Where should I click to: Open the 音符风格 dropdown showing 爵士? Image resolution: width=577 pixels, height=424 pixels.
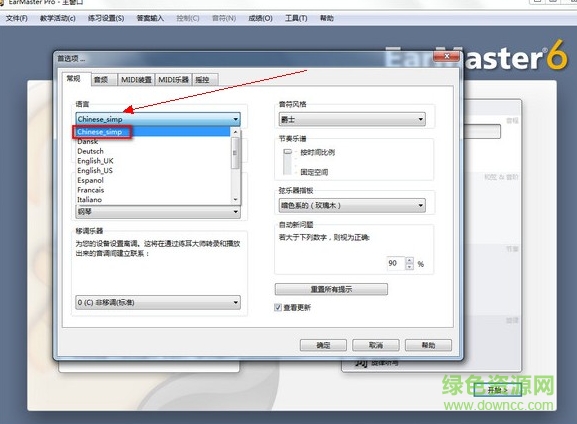click(352, 119)
